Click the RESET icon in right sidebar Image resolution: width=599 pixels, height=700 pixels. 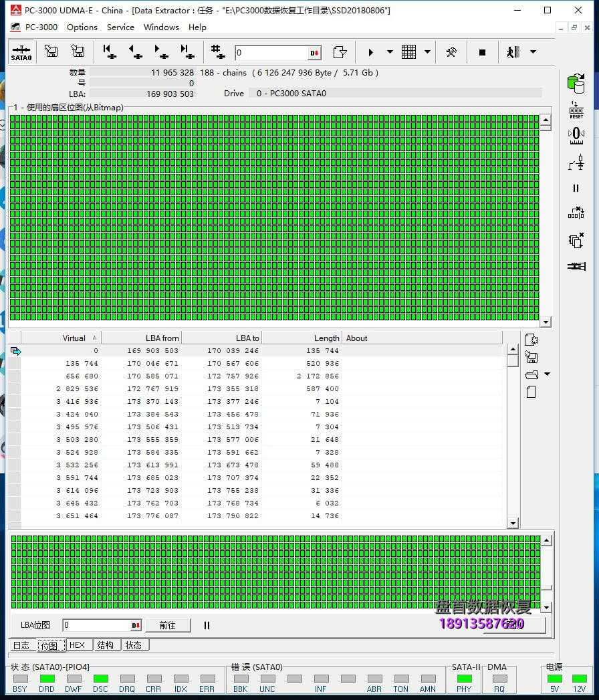[576, 110]
